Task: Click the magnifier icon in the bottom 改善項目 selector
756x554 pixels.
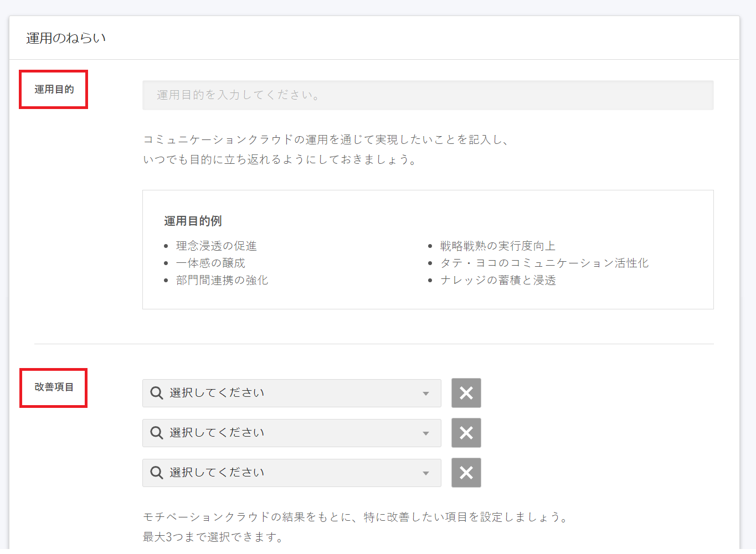Action: 157,473
